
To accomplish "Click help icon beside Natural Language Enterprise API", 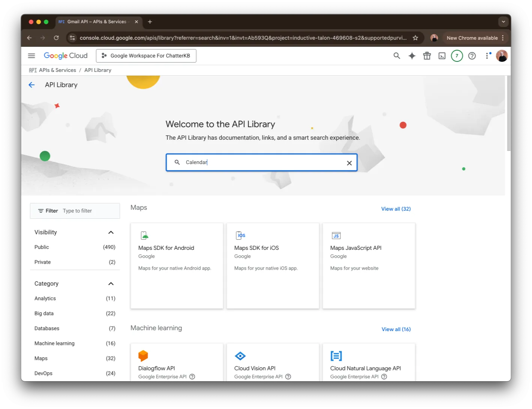I will pos(384,377).
